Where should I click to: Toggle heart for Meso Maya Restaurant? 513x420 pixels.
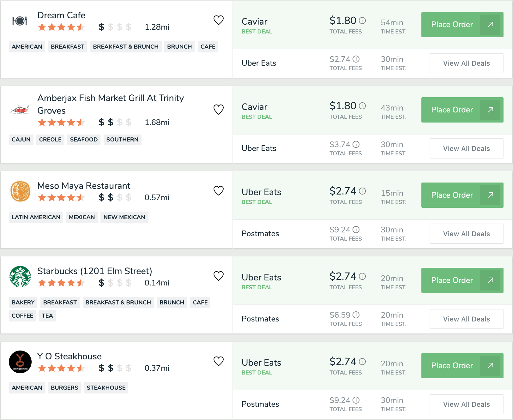(219, 191)
